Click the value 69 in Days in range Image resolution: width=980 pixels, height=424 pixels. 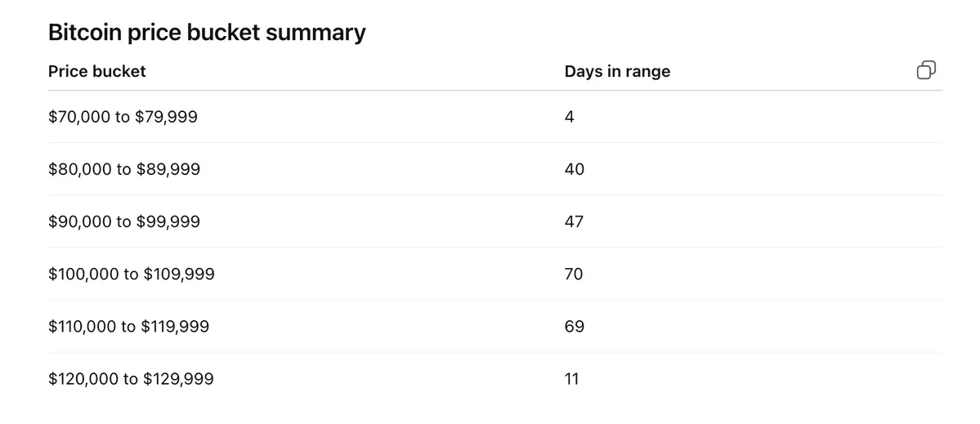[575, 327]
